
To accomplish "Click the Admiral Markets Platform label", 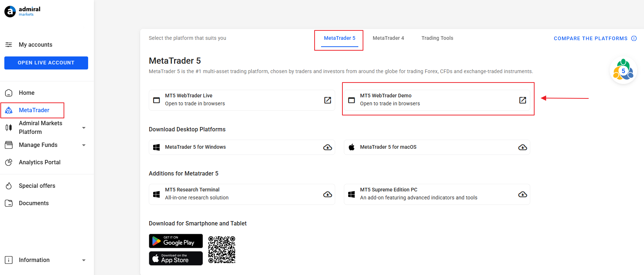I will tap(40, 127).
